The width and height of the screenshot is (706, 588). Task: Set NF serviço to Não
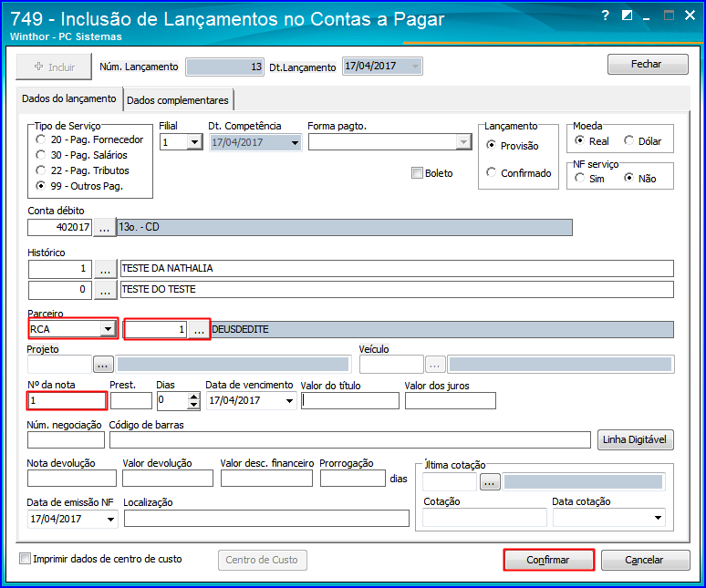(x=628, y=178)
